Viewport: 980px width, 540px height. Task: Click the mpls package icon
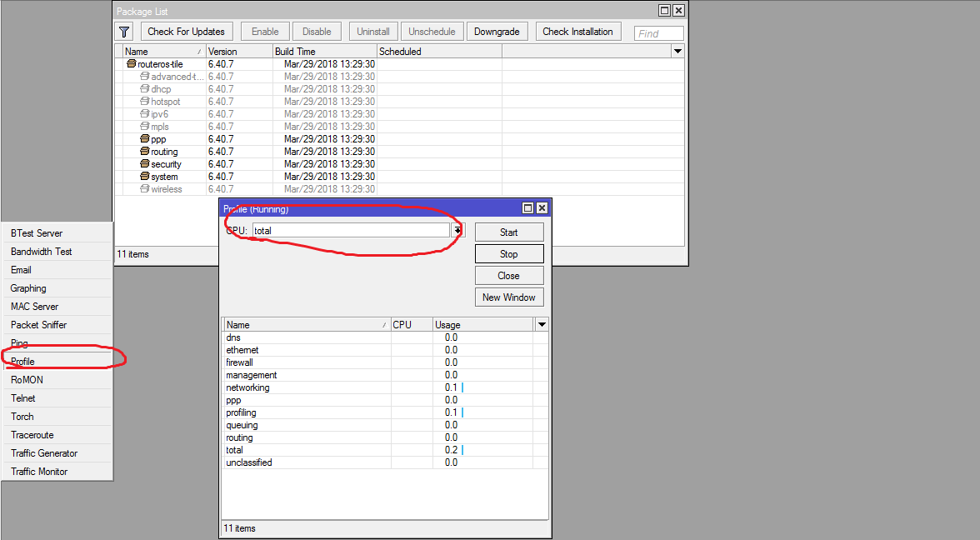pos(145,127)
